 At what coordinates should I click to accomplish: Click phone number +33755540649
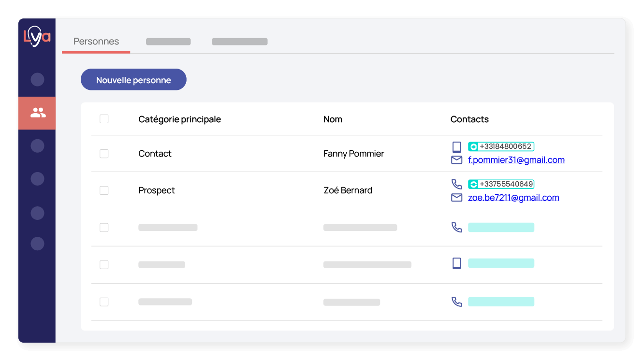(506, 184)
